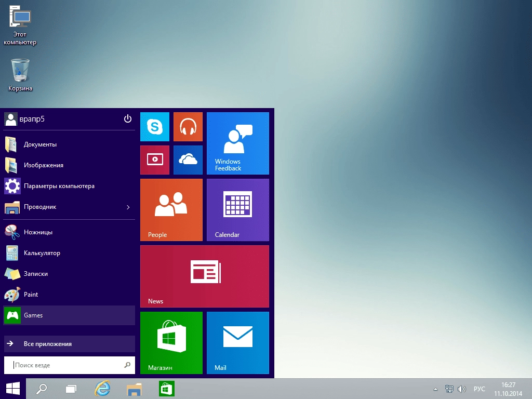
Task: Select Корзина recycle bin icon
Action: (20, 75)
